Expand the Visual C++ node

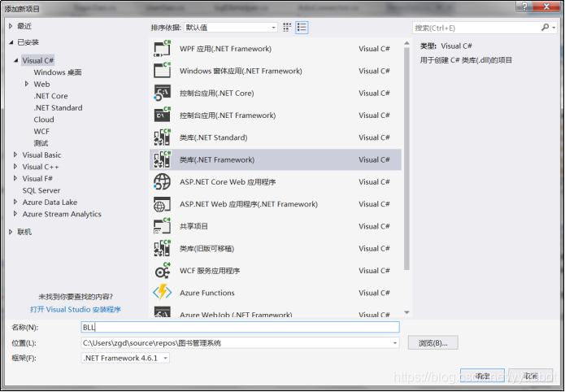[15, 166]
